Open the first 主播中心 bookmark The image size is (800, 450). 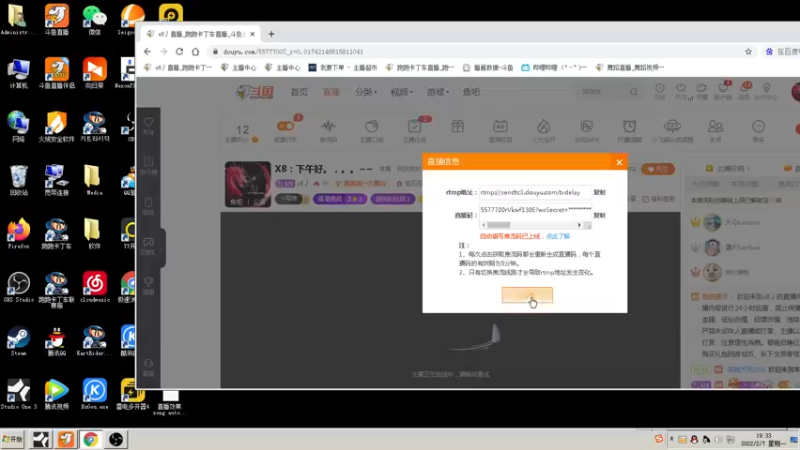click(x=239, y=67)
